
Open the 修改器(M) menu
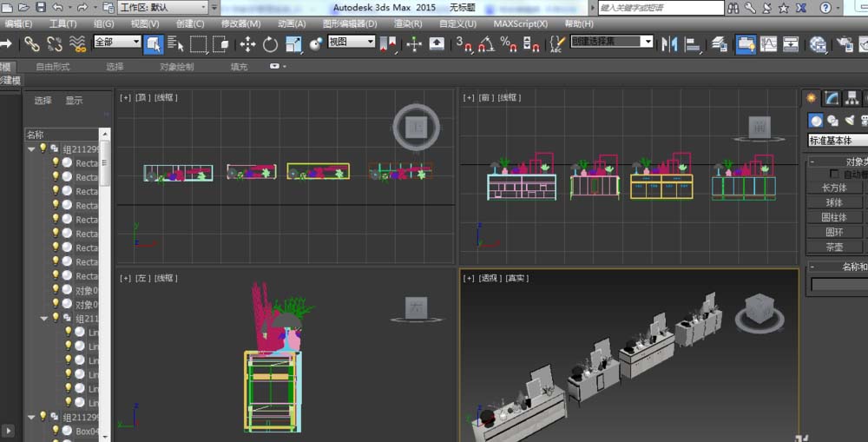240,23
